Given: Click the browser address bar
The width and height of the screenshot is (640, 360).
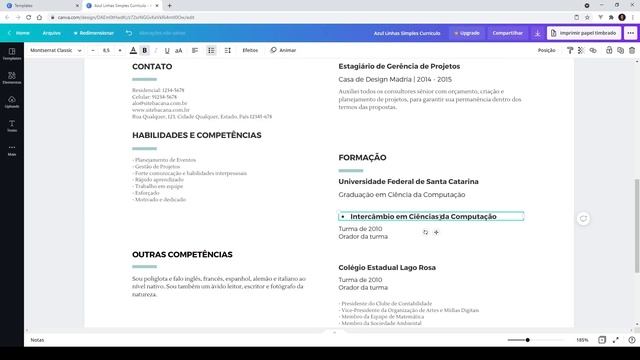Looking at the screenshot, I should 310,17.
